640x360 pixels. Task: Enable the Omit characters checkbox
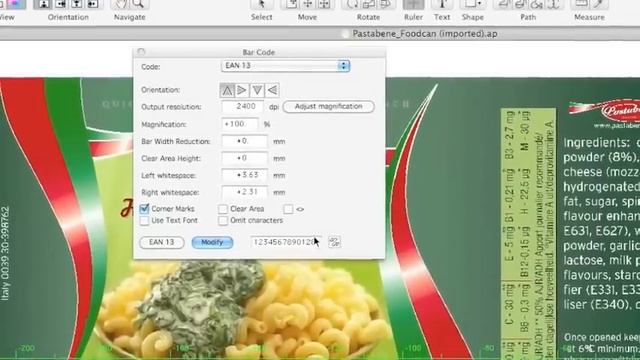click(x=223, y=220)
